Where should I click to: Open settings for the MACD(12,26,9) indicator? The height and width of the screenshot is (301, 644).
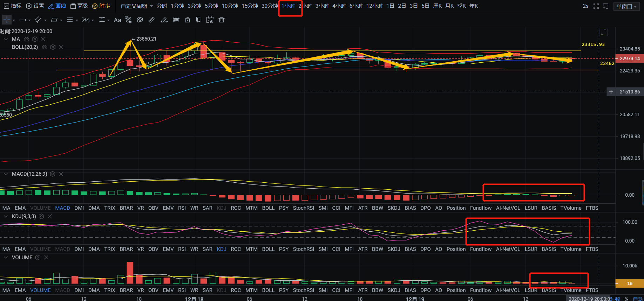[53, 174]
